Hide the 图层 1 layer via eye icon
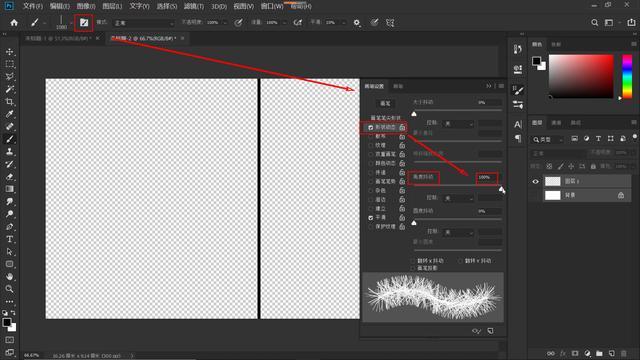Viewport: 640px width, 360px height. point(536,181)
